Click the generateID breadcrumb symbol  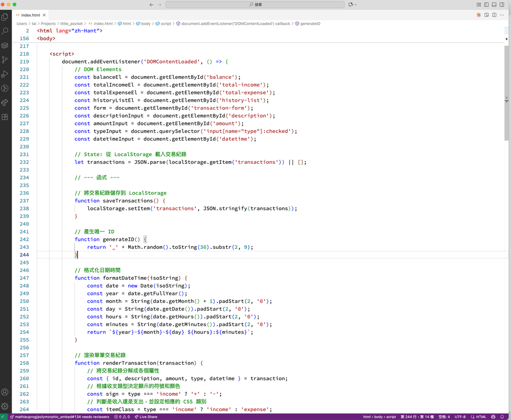310,24
